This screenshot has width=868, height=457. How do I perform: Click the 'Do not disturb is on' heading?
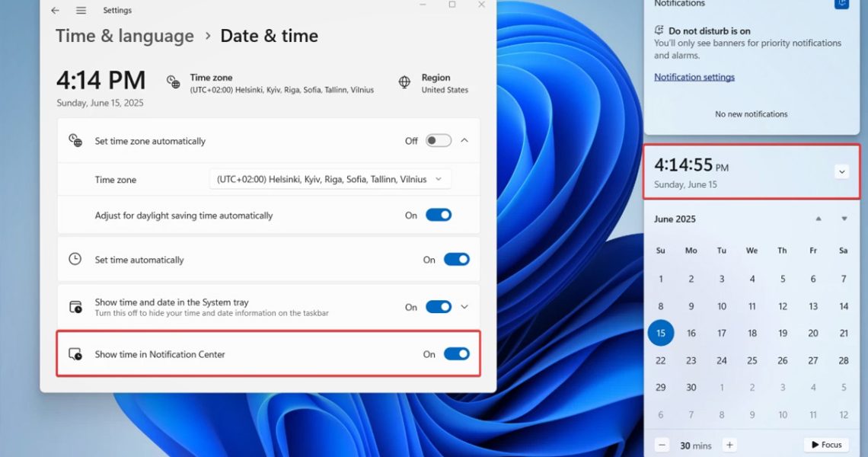pyautogui.click(x=709, y=31)
